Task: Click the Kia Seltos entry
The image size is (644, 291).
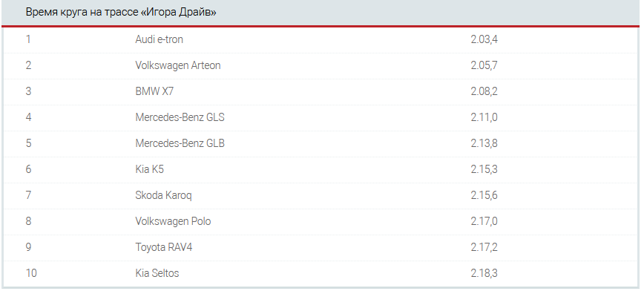Action: pyautogui.click(x=157, y=273)
